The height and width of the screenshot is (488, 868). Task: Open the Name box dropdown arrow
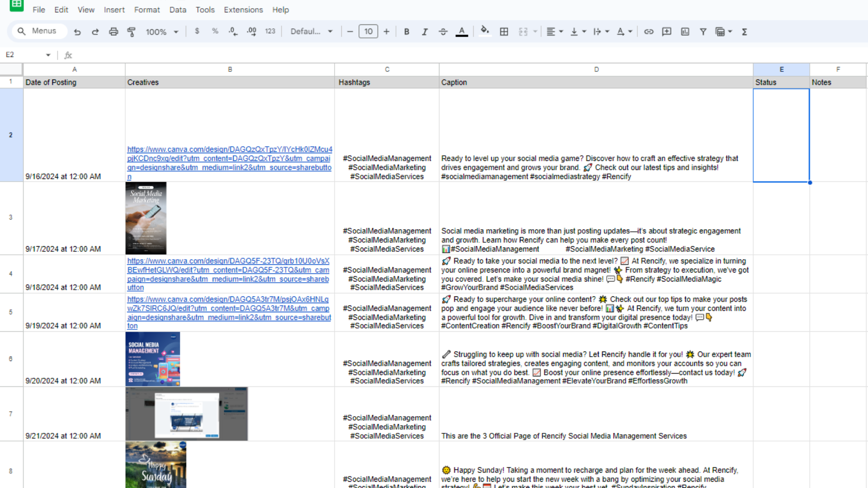pos(48,55)
